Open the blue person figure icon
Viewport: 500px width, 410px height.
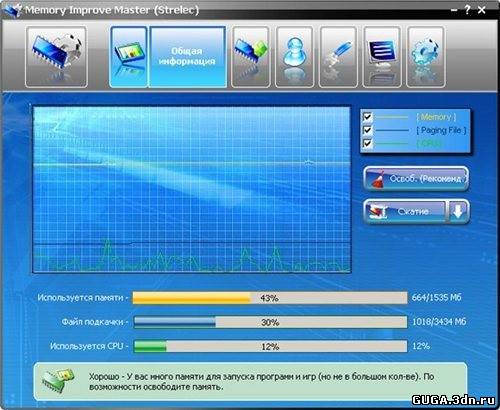click(294, 57)
